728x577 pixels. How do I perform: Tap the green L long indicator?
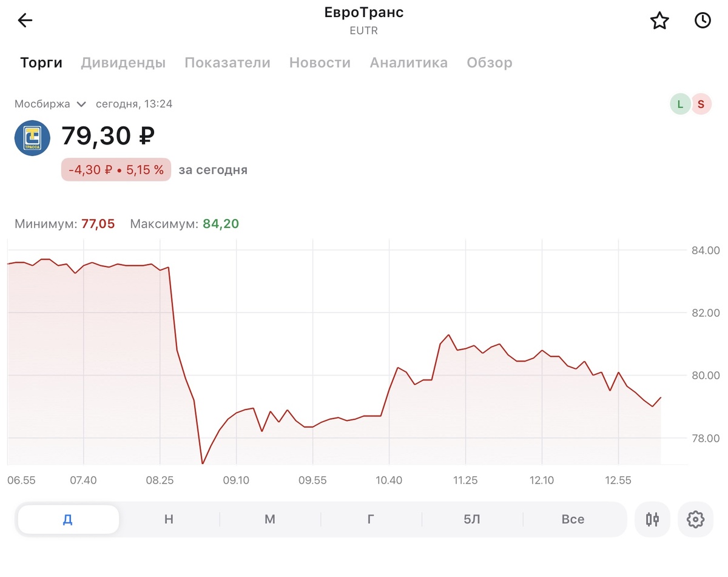point(680,104)
